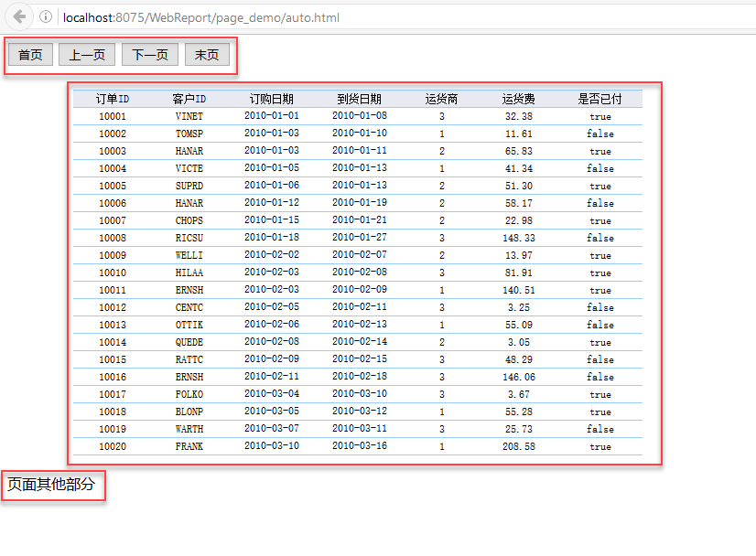Click the 下一页 next page button
756x556 pixels.
tap(150, 55)
